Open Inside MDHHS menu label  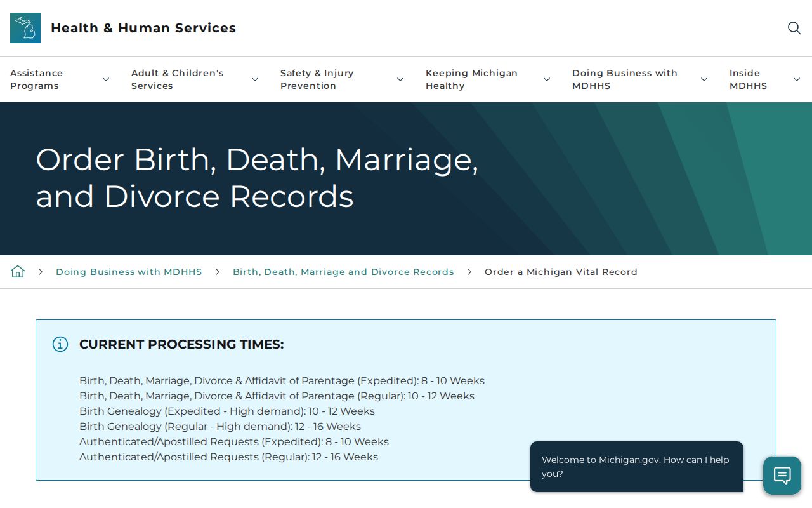749,79
